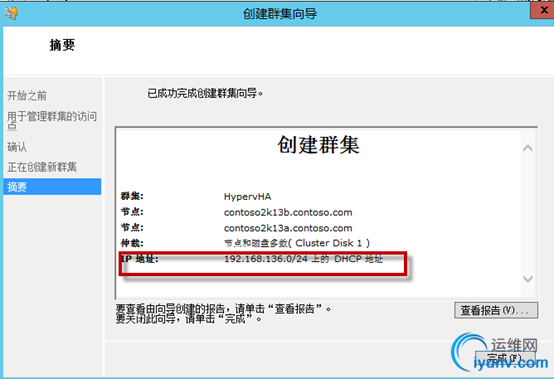Select the 确认 step in sidebar
This screenshot has height=379, width=554.
[x=17, y=147]
